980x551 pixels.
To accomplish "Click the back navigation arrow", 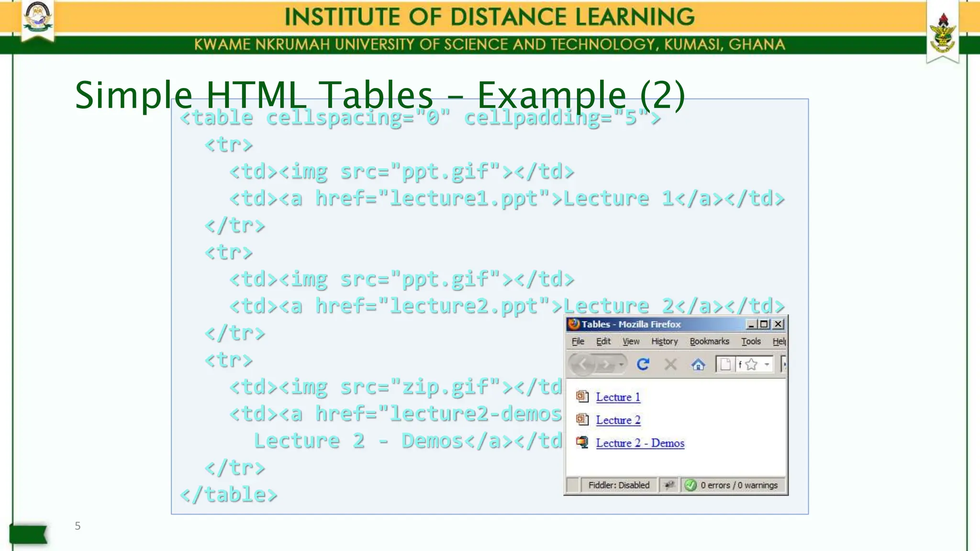I will (x=583, y=365).
